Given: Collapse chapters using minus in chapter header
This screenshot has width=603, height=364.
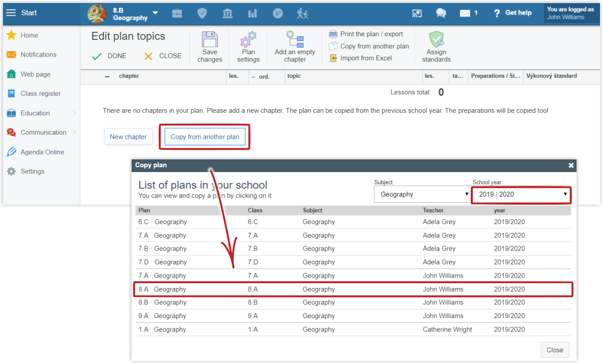Looking at the screenshot, I should (x=107, y=77).
